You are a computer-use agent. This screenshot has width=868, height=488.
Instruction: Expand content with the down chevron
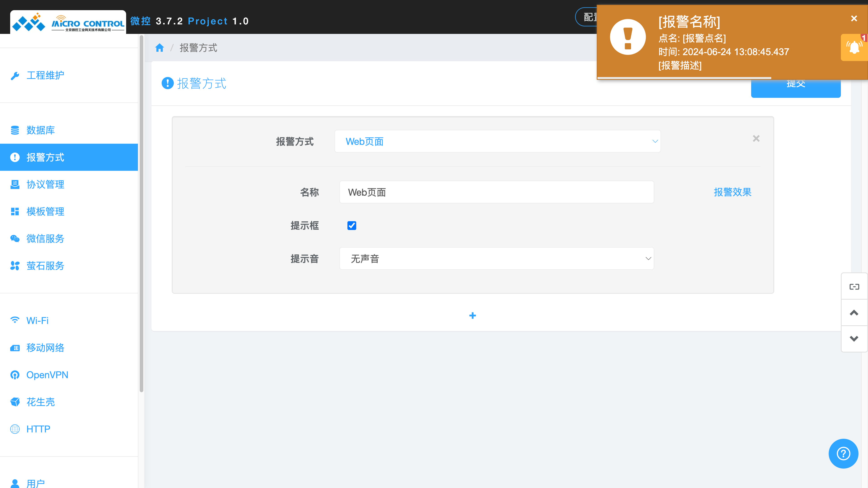pos(854,339)
